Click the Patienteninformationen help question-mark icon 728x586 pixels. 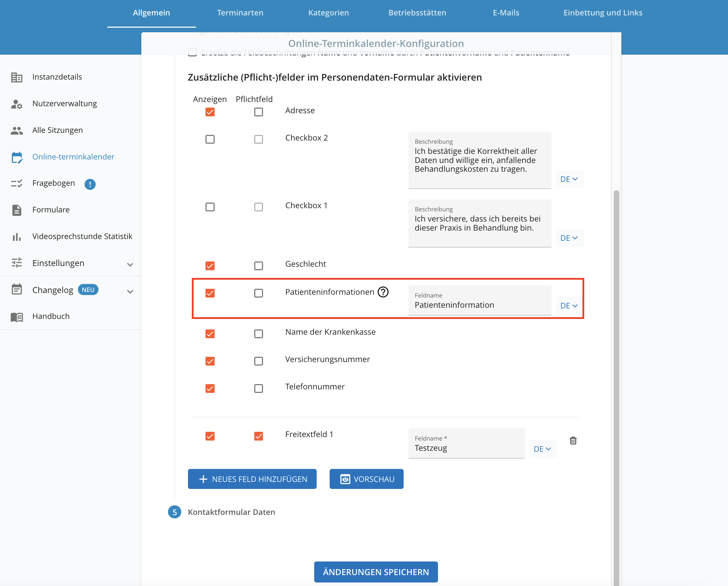pos(383,292)
